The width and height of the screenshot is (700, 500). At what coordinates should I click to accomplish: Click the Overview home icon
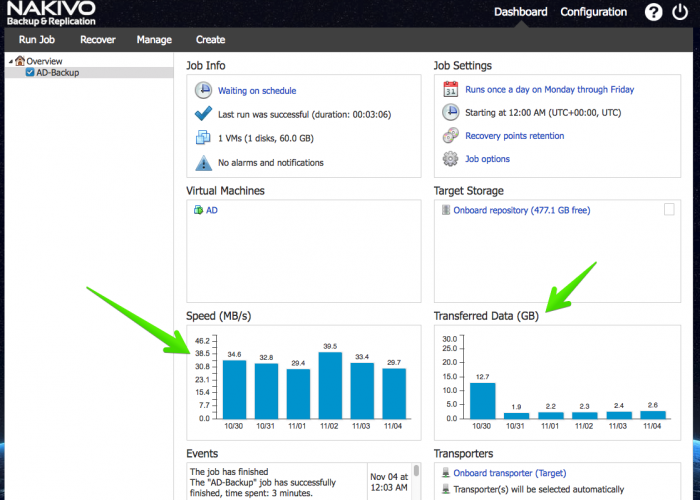point(20,61)
